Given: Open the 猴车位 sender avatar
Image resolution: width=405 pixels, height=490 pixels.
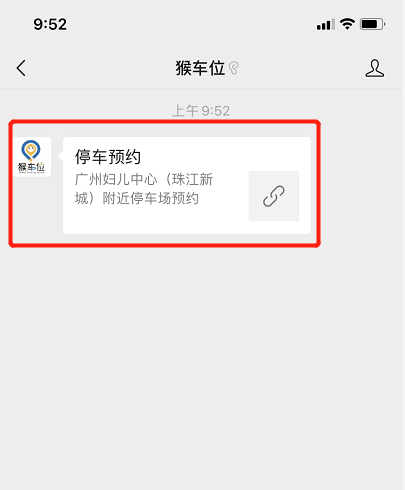Looking at the screenshot, I should 32,157.
